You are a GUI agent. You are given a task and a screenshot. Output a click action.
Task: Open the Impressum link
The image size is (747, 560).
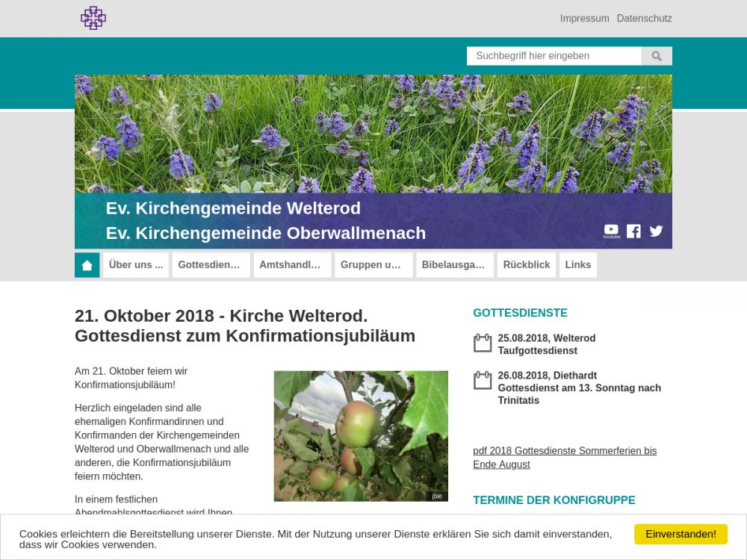pos(584,19)
